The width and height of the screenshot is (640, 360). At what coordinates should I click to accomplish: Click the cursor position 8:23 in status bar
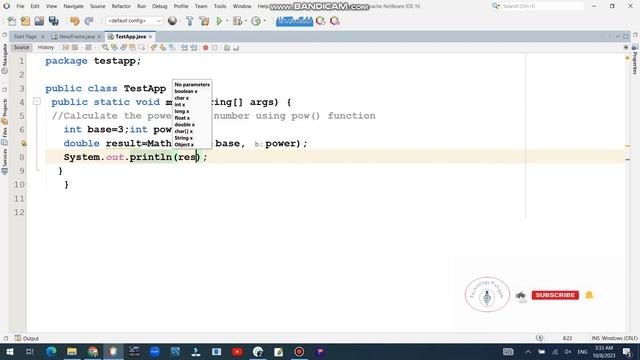coord(567,338)
